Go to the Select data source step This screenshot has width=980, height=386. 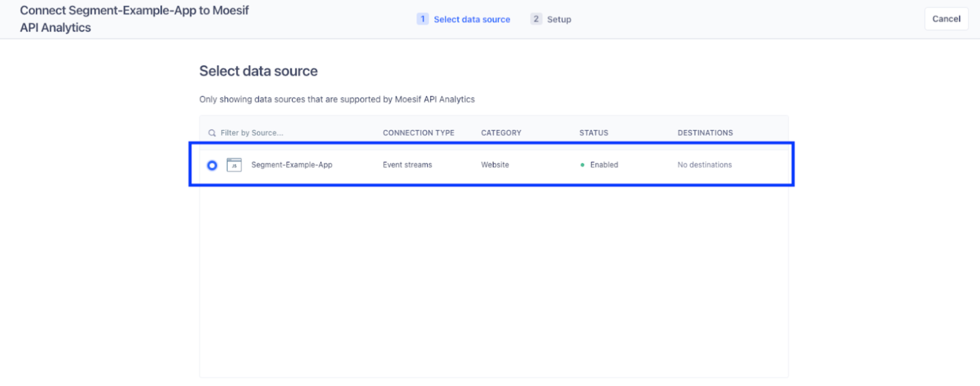pyautogui.click(x=472, y=19)
